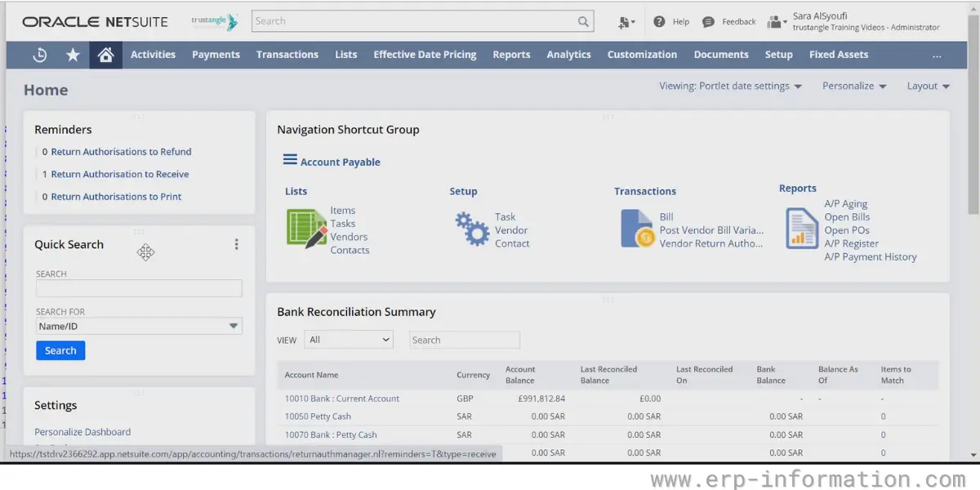This screenshot has height=490, width=980.
Task: Open the 10070 Bank : Petty Cash link
Action: pyautogui.click(x=331, y=434)
